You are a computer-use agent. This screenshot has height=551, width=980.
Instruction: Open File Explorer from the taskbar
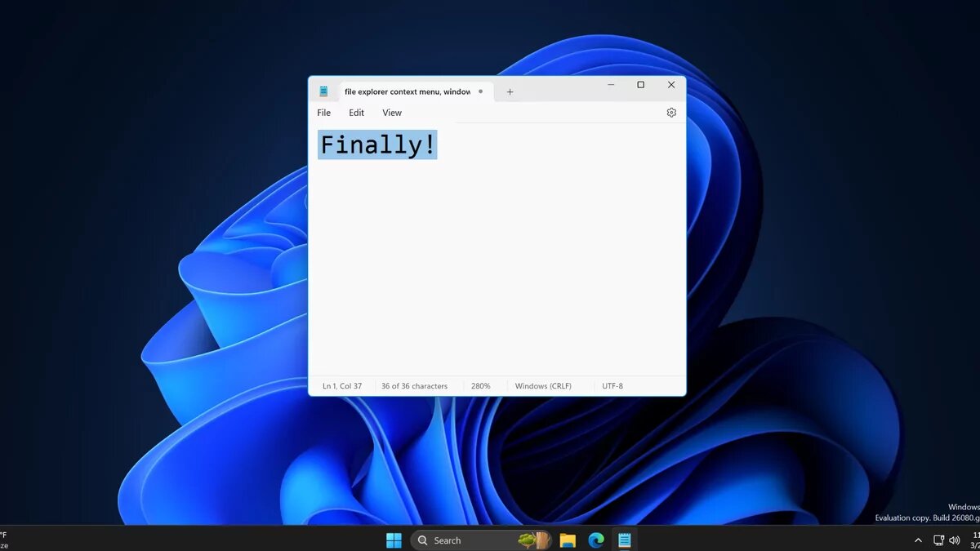pyautogui.click(x=568, y=540)
